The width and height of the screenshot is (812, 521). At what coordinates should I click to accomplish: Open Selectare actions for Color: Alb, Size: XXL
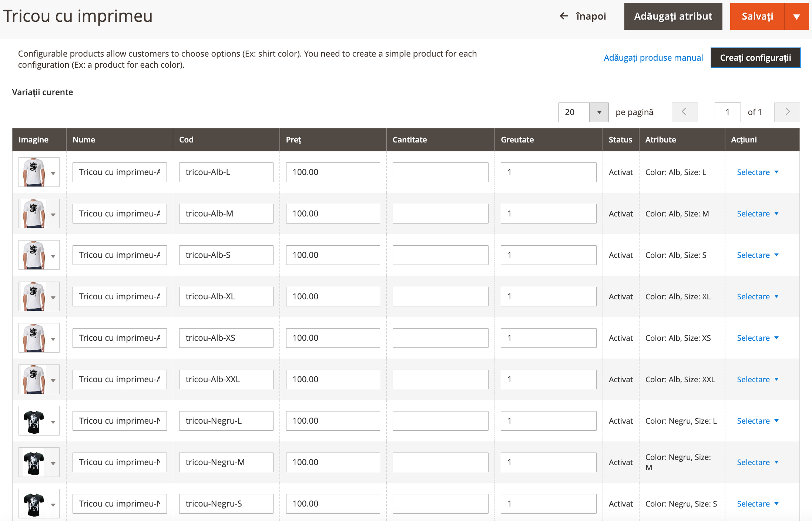pyautogui.click(x=758, y=379)
